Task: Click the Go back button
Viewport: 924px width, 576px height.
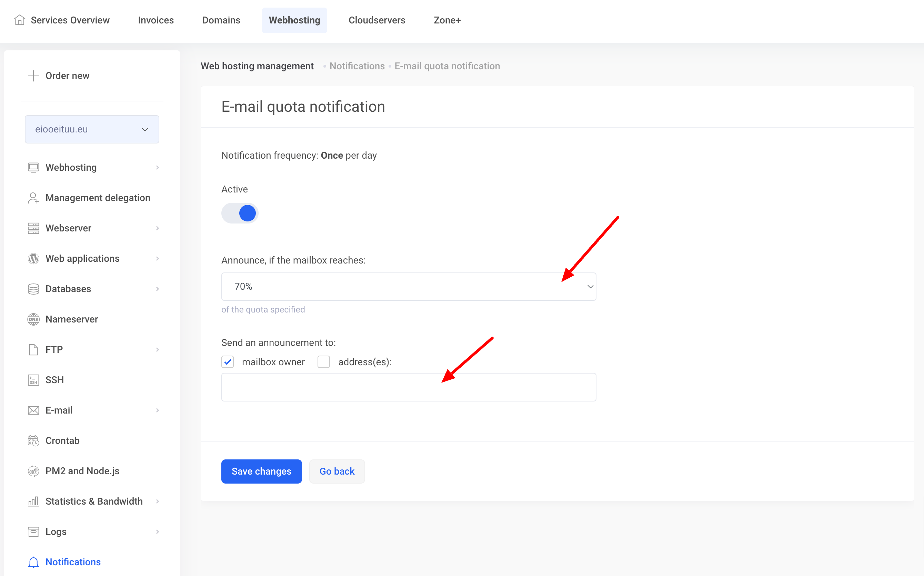Action: tap(337, 471)
